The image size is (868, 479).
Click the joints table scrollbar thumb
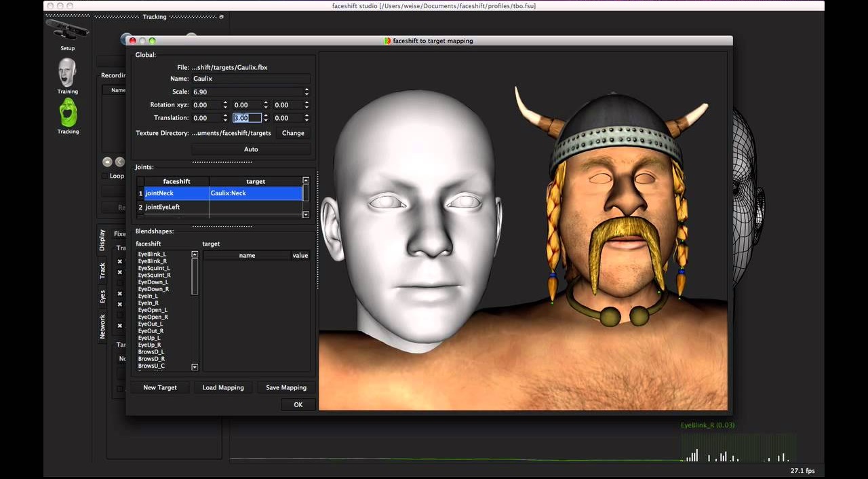(x=306, y=193)
